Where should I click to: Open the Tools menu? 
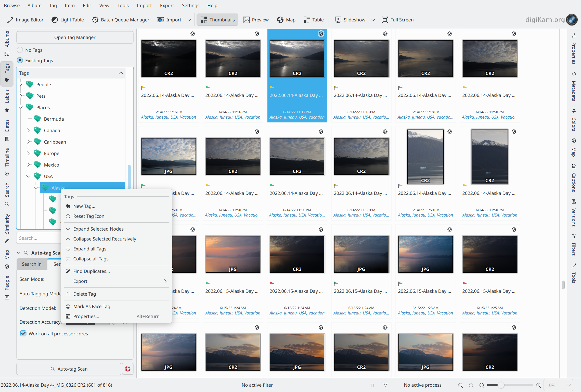[123, 5]
